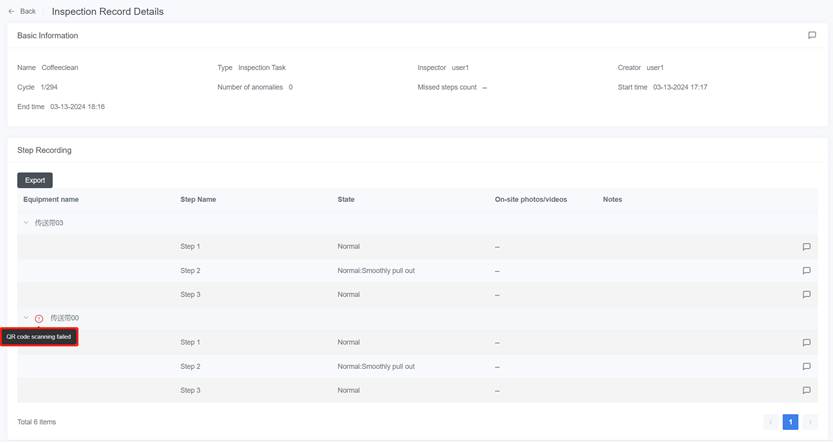This screenshot has width=833, height=444.
Task: Click the red warning icon beside 传送带00
Action: tap(39, 318)
